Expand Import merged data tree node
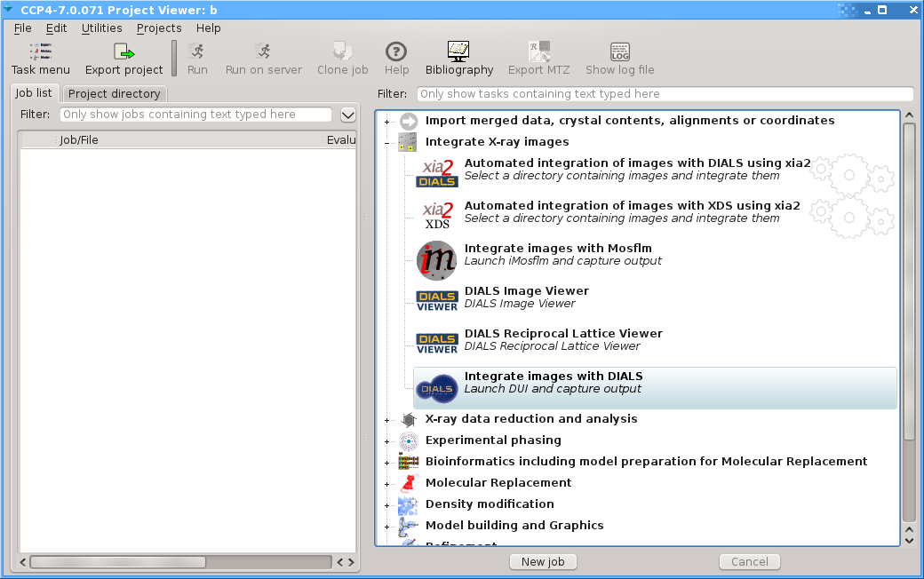Screen dimensions: 924x579 (x=387, y=122)
